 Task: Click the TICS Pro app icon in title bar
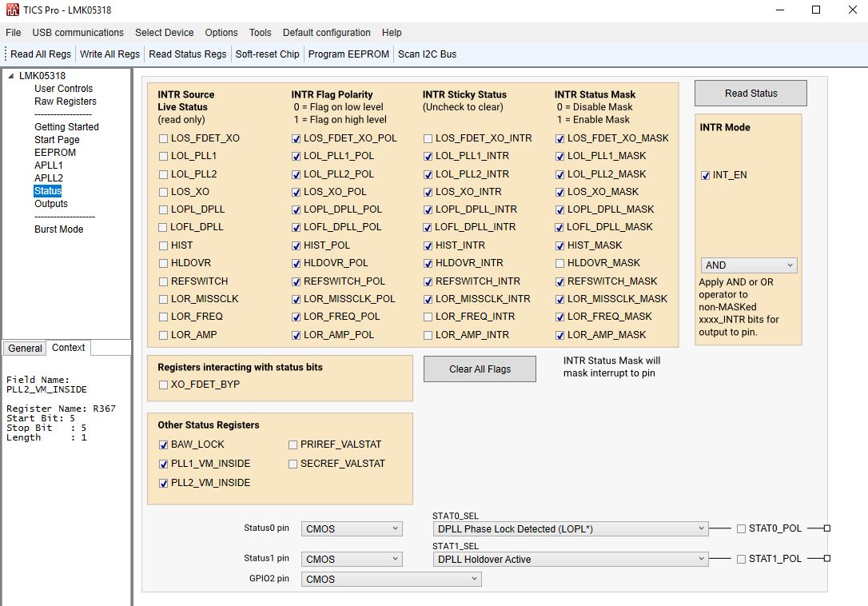click(x=11, y=10)
